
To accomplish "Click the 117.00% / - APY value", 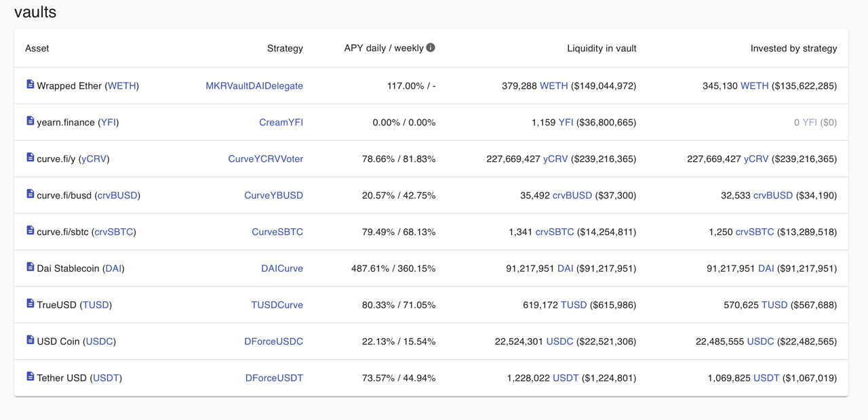I will [x=412, y=86].
